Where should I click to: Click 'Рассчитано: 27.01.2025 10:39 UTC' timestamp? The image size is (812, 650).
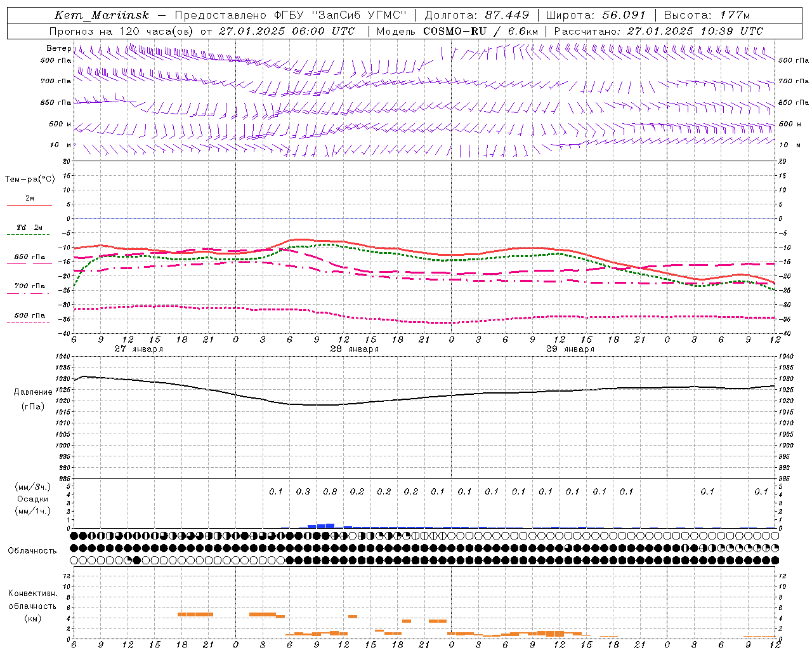pos(658,31)
